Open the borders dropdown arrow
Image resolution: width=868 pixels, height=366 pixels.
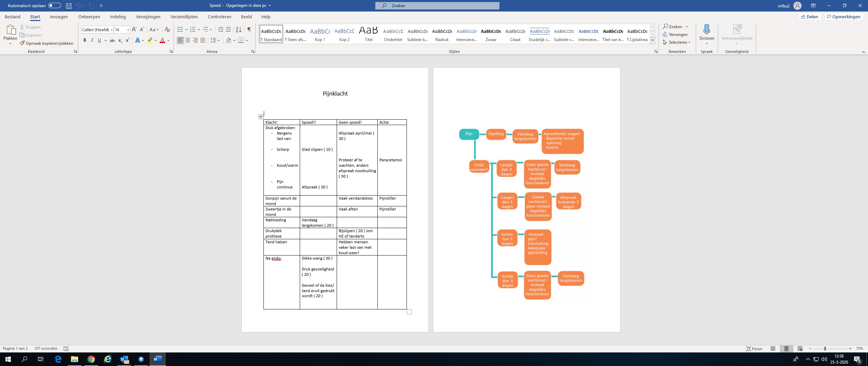pyautogui.click(x=247, y=40)
